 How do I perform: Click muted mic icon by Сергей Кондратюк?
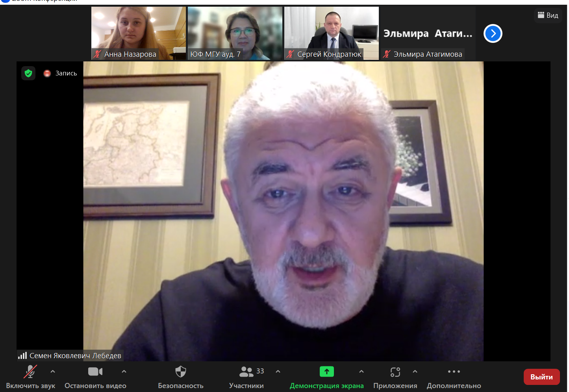(290, 54)
